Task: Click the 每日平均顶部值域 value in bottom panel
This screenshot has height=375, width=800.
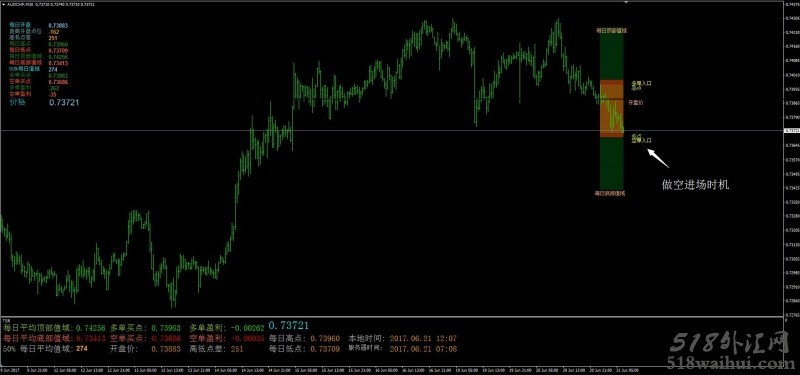Action: [90, 328]
